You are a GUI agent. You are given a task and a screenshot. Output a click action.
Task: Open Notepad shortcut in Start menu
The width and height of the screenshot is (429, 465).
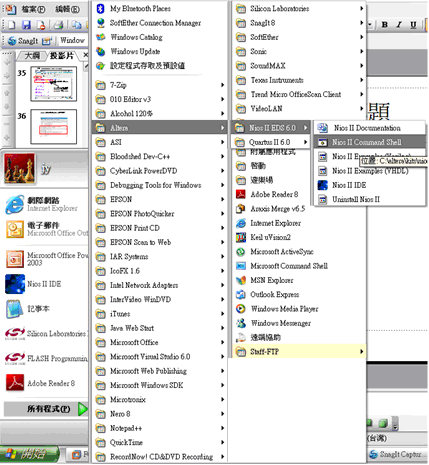point(46,309)
